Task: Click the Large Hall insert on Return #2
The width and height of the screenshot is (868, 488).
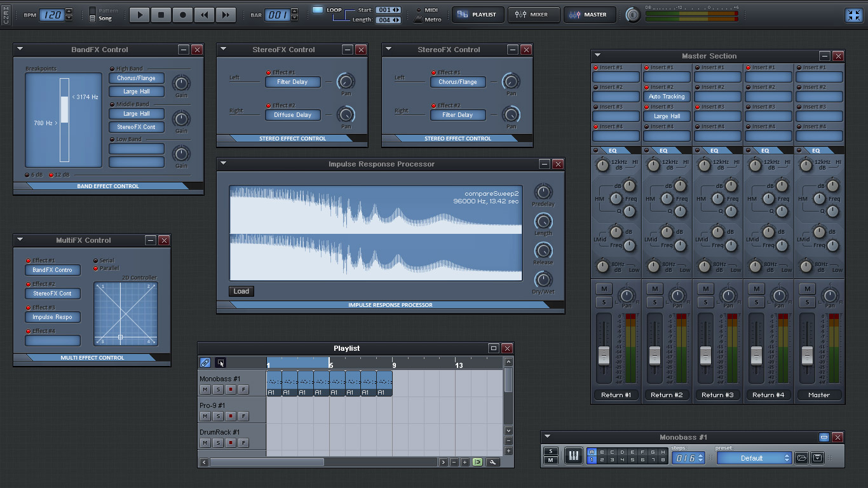Action: 667,116
